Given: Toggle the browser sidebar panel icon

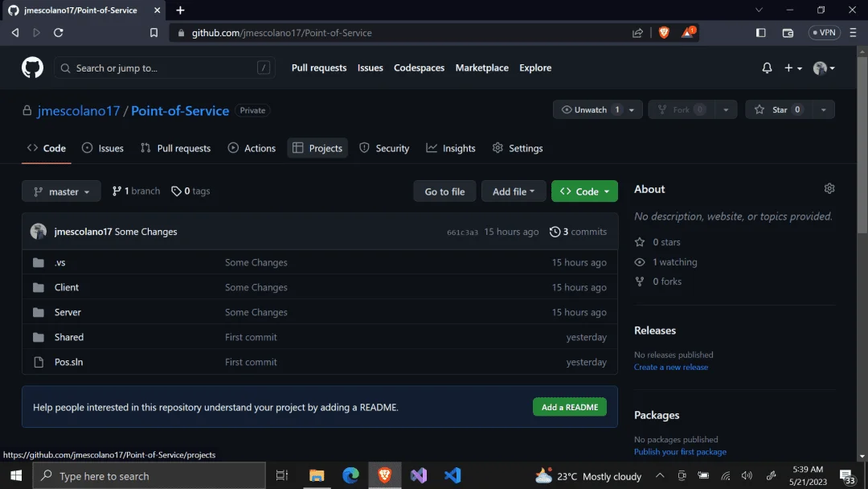Looking at the screenshot, I should [x=760, y=33].
